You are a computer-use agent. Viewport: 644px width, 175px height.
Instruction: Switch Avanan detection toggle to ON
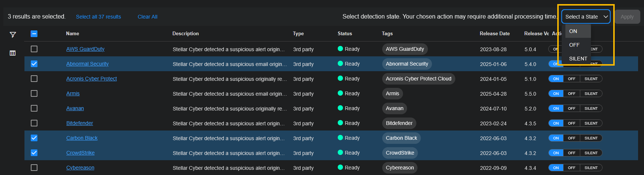click(x=556, y=108)
